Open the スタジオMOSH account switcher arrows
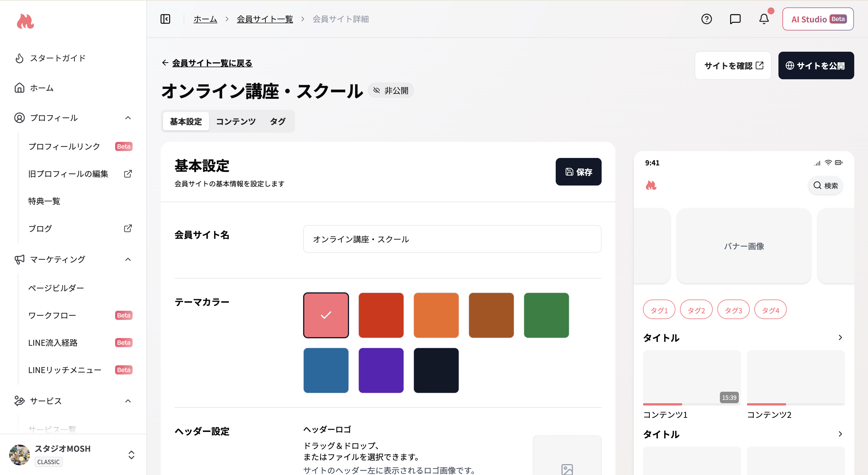The width and height of the screenshot is (868, 475). pos(131,455)
